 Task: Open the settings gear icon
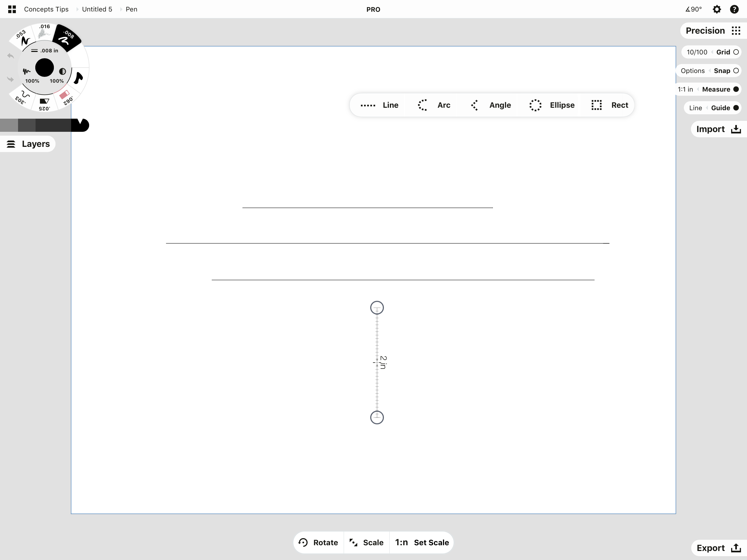pyautogui.click(x=717, y=9)
